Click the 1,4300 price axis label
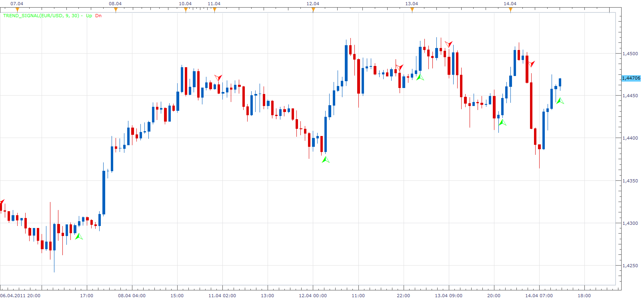644x300 pixels. (630, 223)
